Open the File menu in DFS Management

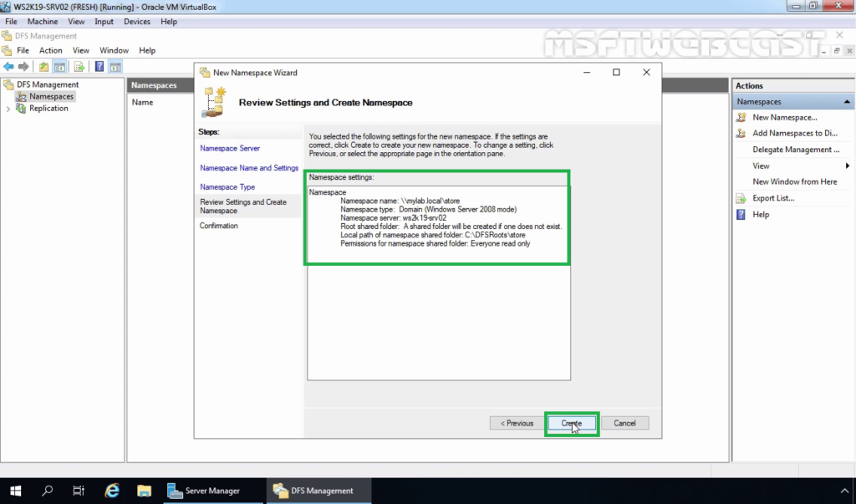click(23, 50)
